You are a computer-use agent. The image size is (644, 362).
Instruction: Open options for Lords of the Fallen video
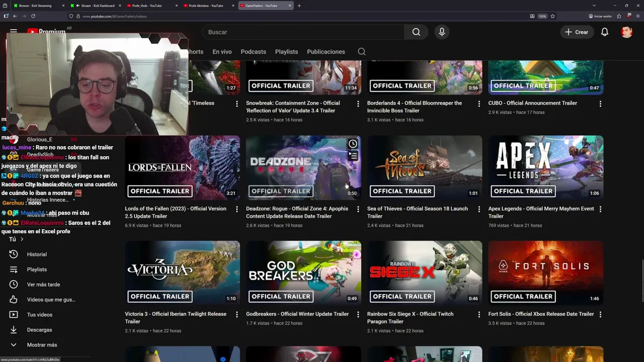(237, 209)
